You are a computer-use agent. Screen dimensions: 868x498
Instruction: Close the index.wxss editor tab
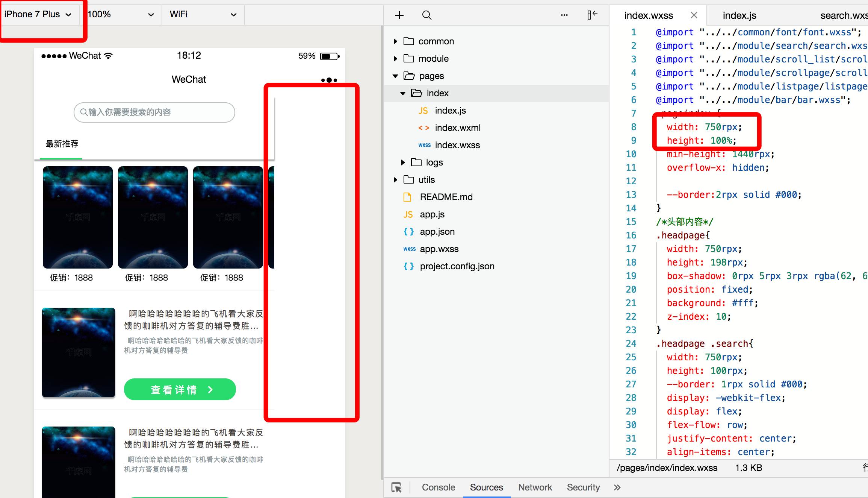point(694,15)
